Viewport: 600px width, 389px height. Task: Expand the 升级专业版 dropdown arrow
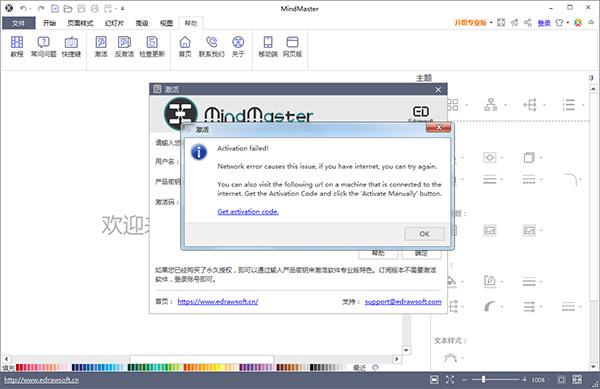491,23
